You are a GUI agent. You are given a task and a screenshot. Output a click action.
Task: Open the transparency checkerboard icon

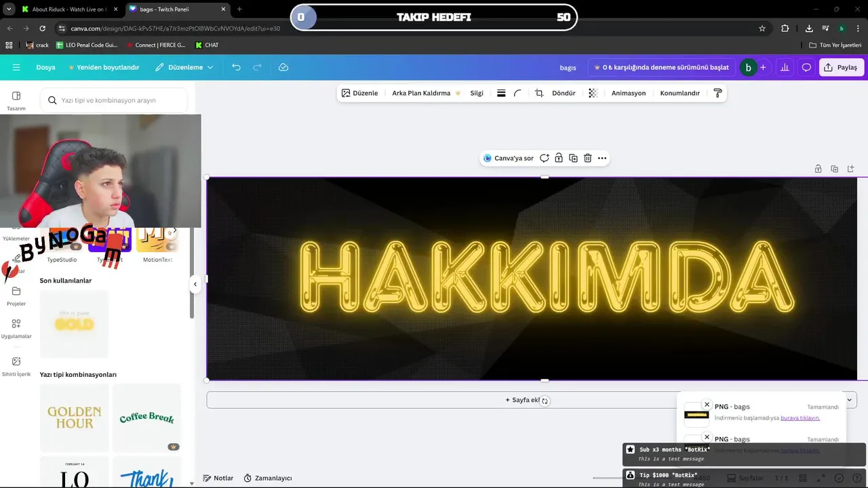pyautogui.click(x=593, y=93)
